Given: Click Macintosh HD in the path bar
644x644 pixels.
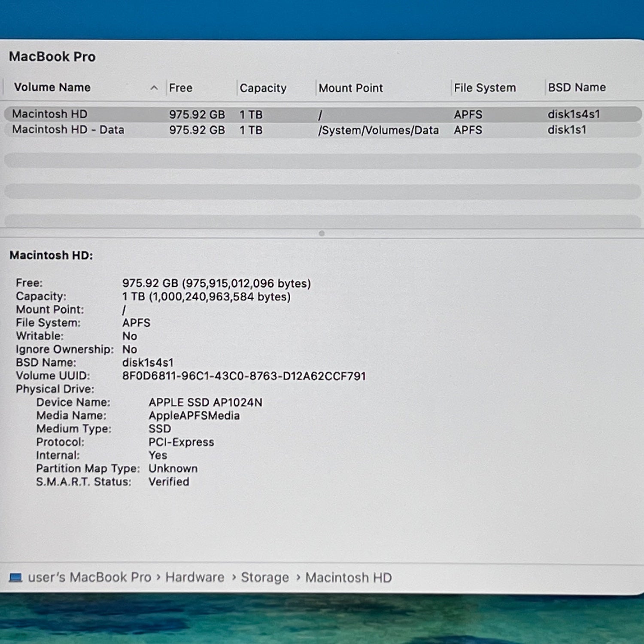Looking at the screenshot, I should [348, 578].
